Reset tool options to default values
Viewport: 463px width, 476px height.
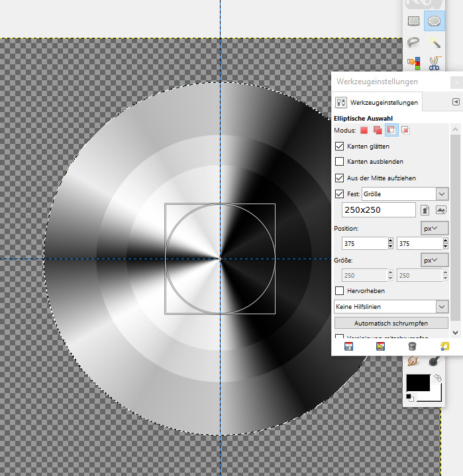[444, 346]
